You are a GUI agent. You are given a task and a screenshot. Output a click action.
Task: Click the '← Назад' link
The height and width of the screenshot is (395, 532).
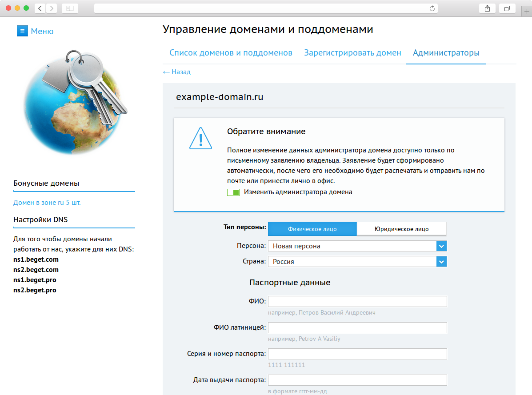click(x=177, y=72)
